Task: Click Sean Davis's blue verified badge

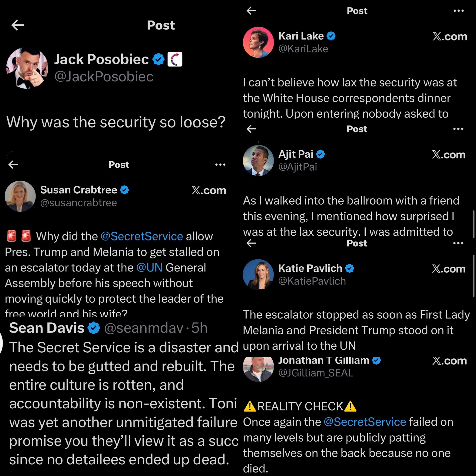Action: pyautogui.click(x=94, y=328)
